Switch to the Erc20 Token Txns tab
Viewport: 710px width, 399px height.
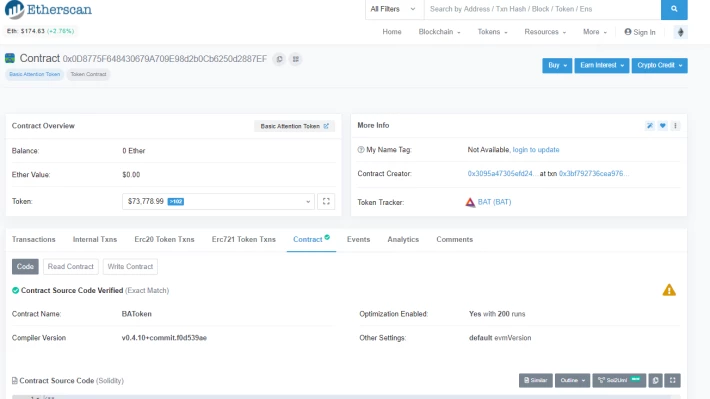click(164, 240)
